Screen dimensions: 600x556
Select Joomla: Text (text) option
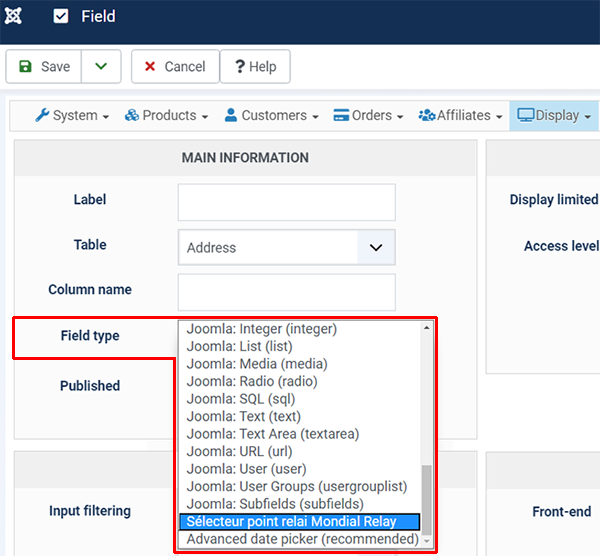(300, 416)
